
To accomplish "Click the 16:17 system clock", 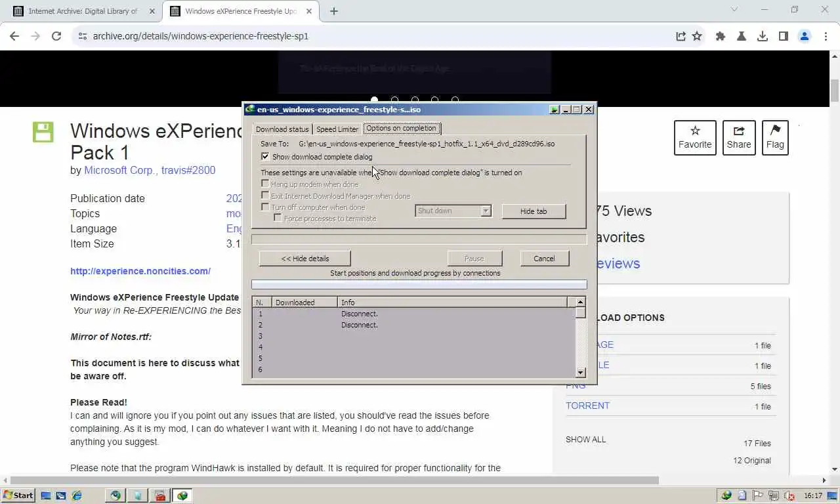I will 813,495.
